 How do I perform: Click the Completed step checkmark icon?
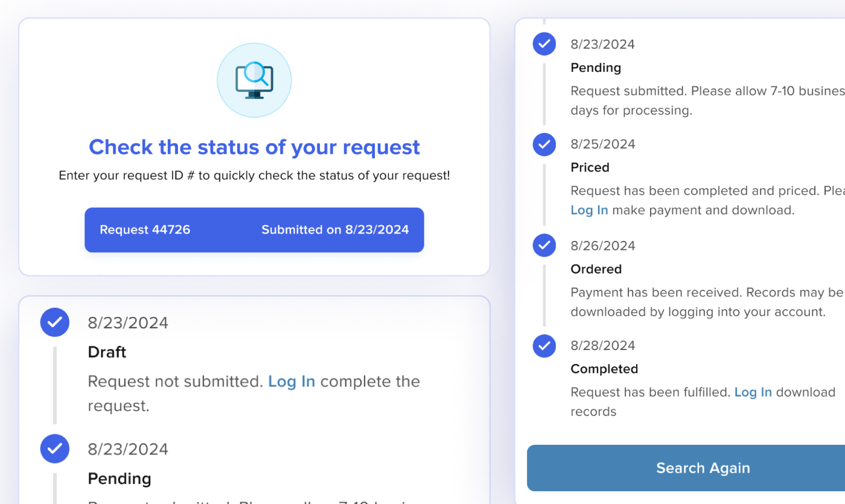pos(544,346)
